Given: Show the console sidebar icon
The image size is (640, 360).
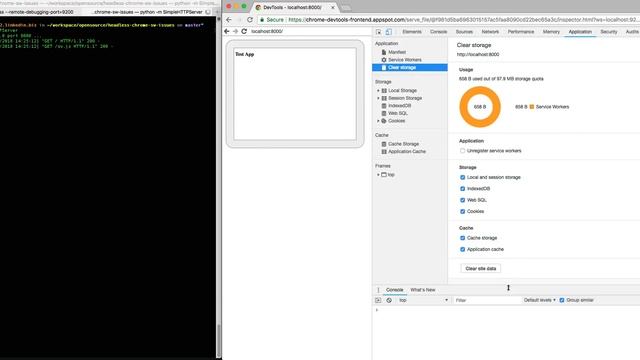Looking at the screenshot, I should click(378, 300).
